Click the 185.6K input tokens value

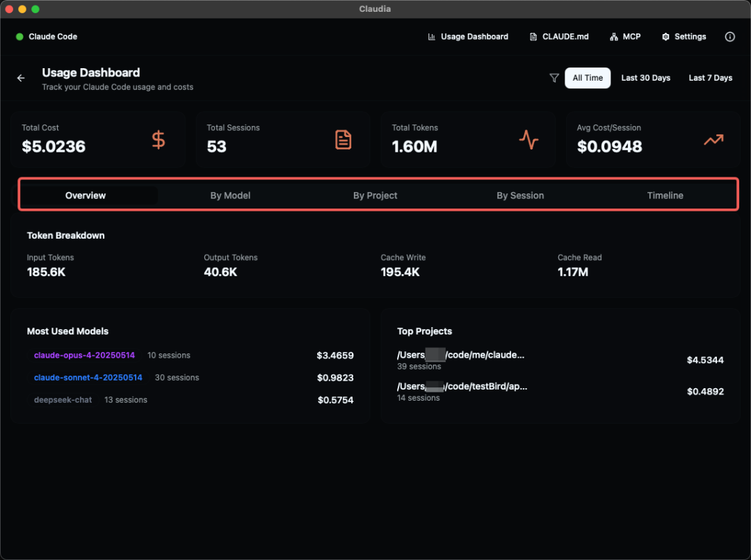46,272
